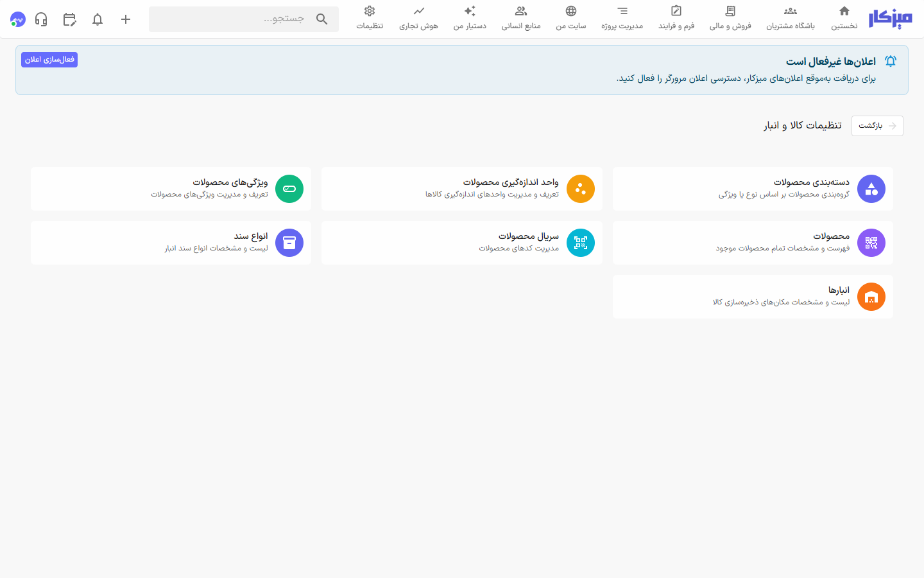Click the فعال‌سازی اعلان button
The image size is (924, 578).
coord(49,60)
